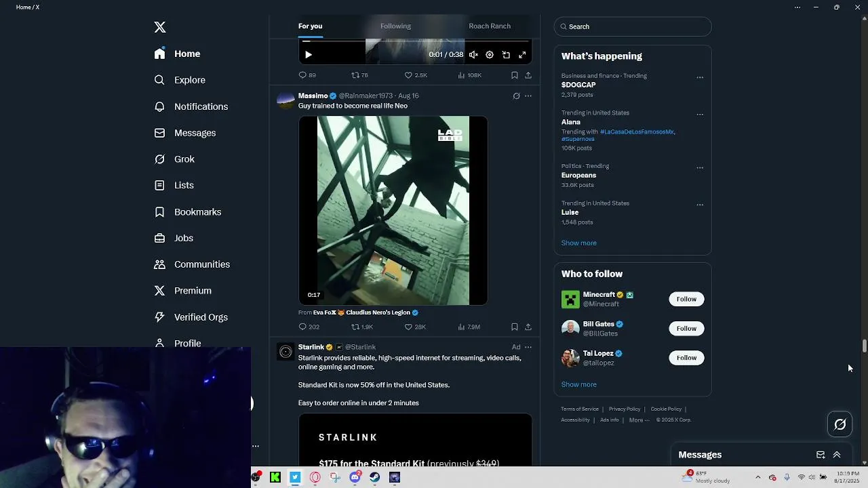Open Communities in the sidebar
868x488 pixels.
[192, 264]
